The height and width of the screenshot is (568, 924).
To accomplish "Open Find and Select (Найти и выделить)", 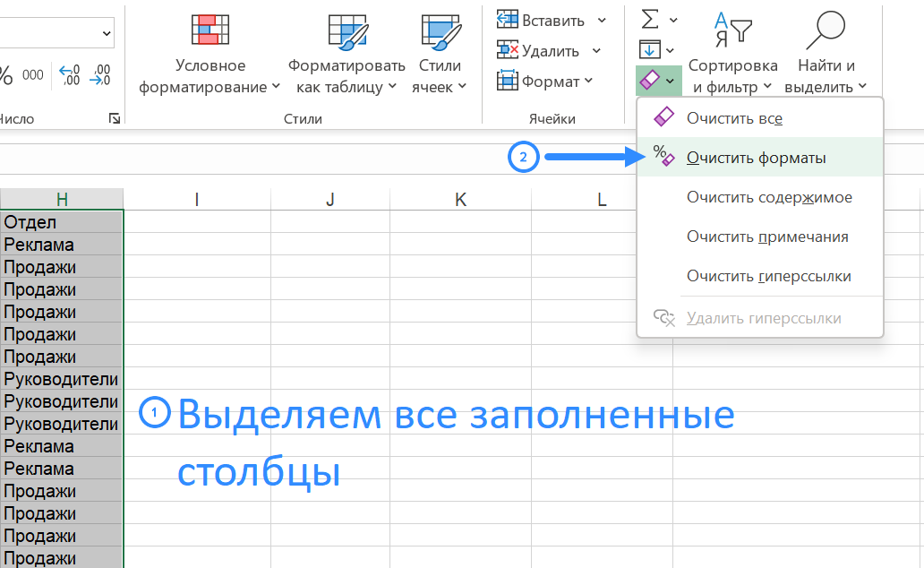I will click(x=826, y=30).
